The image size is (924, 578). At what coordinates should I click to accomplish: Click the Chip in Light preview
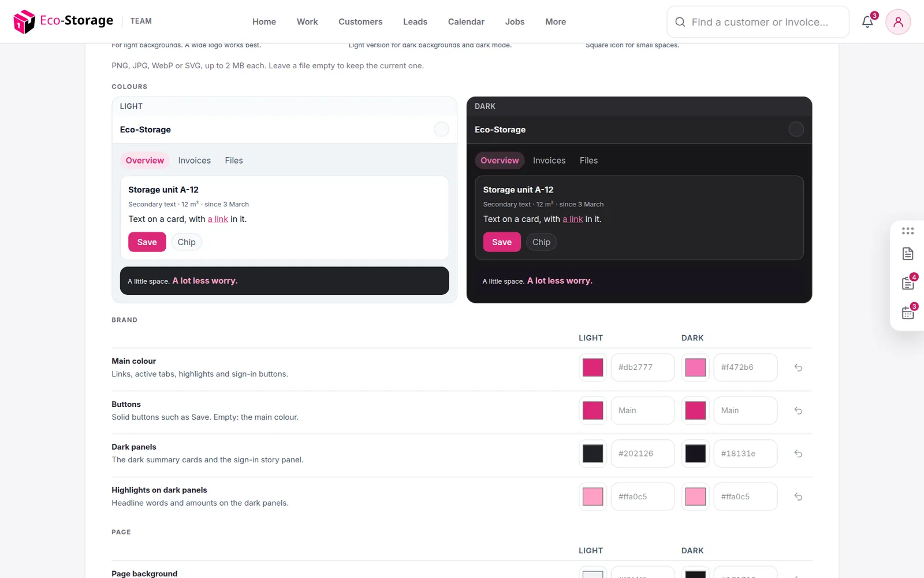[x=187, y=242]
